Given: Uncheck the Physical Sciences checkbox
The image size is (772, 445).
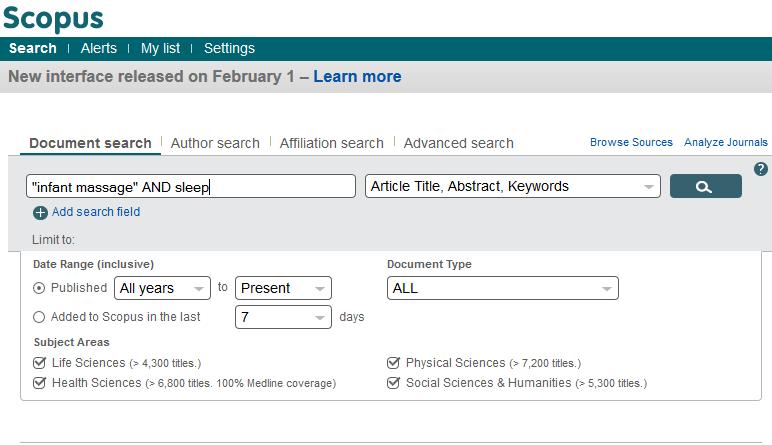Looking at the screenshot, I should pyautogui.click(x=393, y=363).
